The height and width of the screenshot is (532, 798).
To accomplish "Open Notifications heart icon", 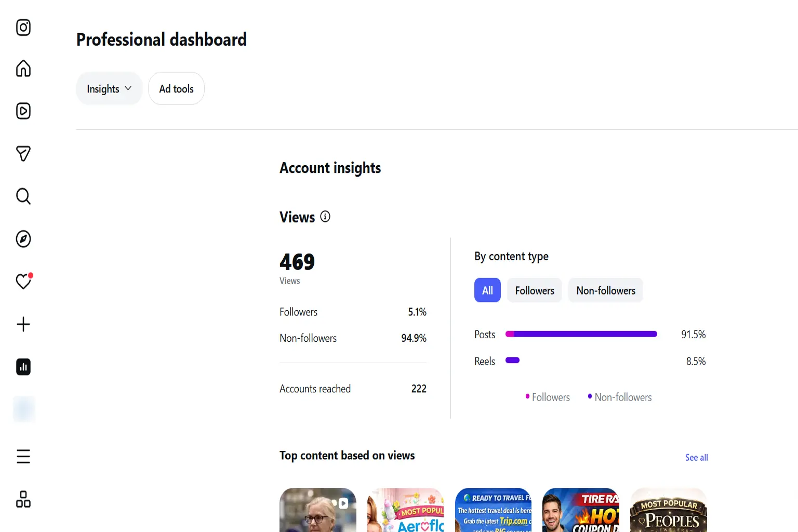I will click(x=23, y=282).
